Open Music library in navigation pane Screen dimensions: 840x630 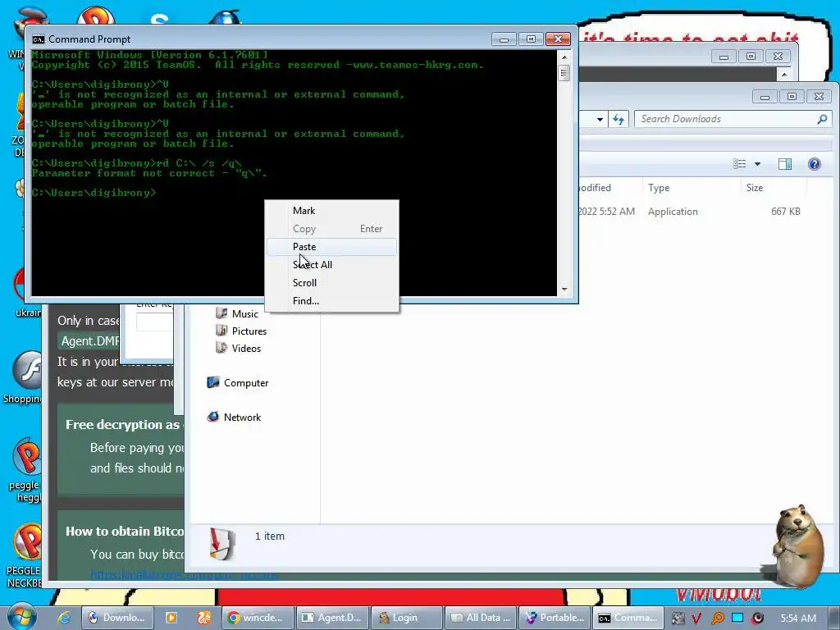pyautogui.click(x=236, y=314)
